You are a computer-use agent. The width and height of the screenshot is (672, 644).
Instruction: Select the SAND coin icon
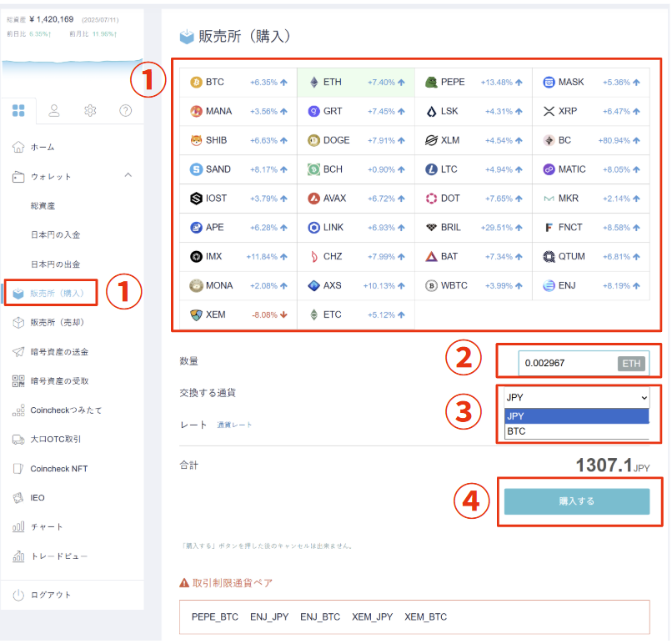[x=196, y=169]
